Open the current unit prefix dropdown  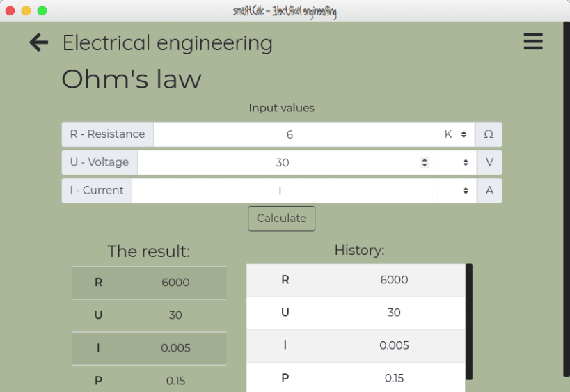click(x=457, y=191)
